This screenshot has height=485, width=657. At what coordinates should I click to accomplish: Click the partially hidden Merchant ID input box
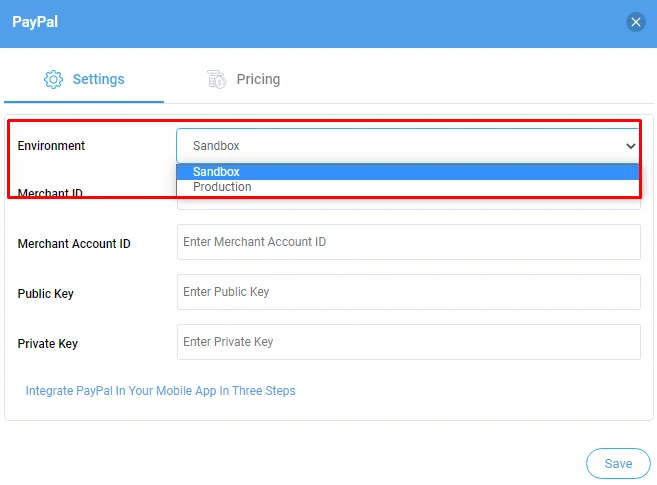point(409,203)
